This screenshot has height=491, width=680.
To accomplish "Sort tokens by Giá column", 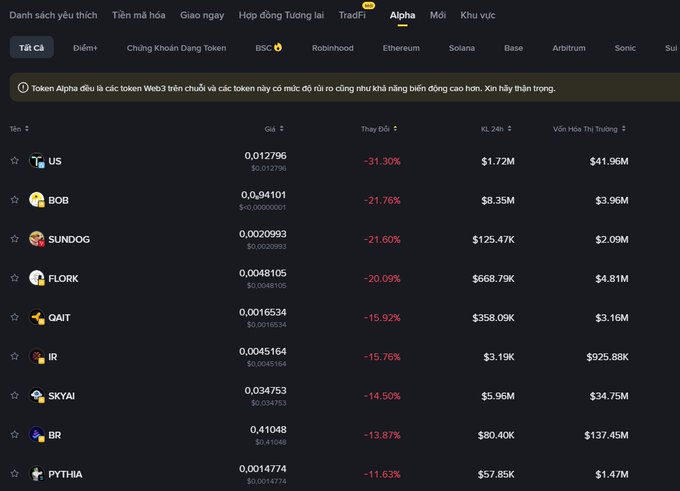I will pyautogui.click(x=274, y=129).
